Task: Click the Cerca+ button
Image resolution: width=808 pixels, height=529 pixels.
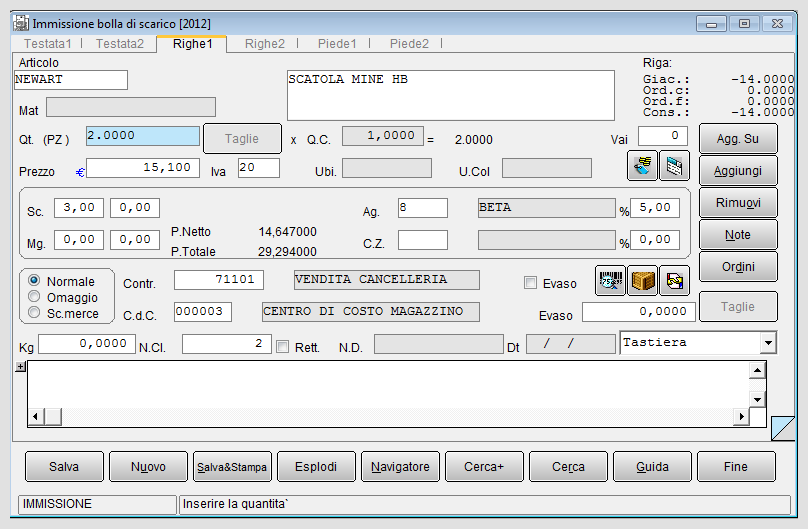Action: (484, 467)
